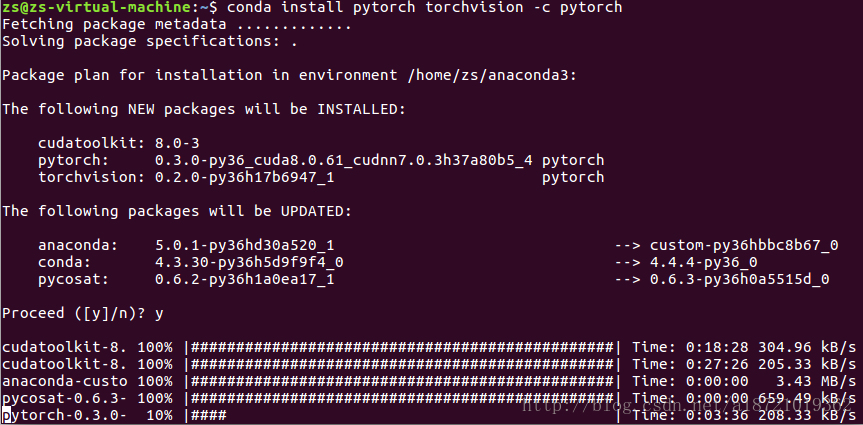The image size is (863, 425).
Task: Click the pycosat-0.6.3 download progress bar
Action: (401, 398)
